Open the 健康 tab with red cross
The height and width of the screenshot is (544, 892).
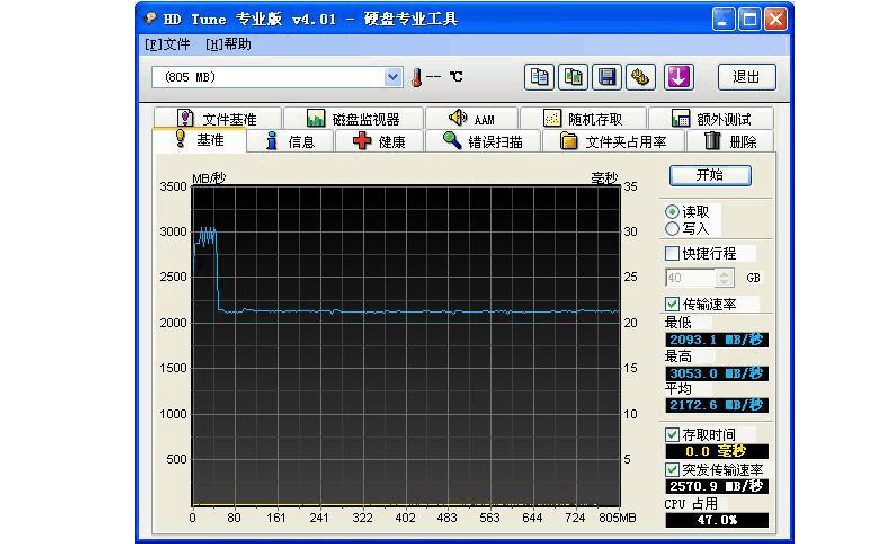tap(378, 141)
